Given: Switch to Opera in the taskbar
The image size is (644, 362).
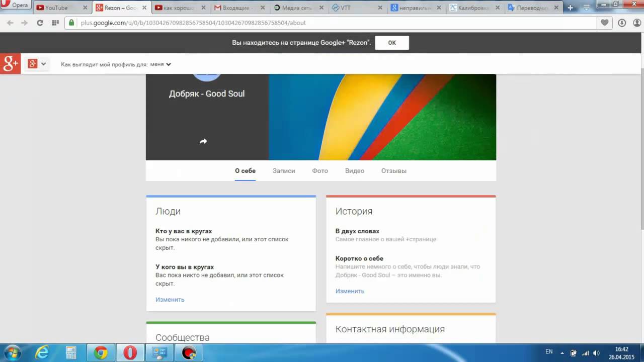Looking at the screenshot, I should (x=130, y=353).
